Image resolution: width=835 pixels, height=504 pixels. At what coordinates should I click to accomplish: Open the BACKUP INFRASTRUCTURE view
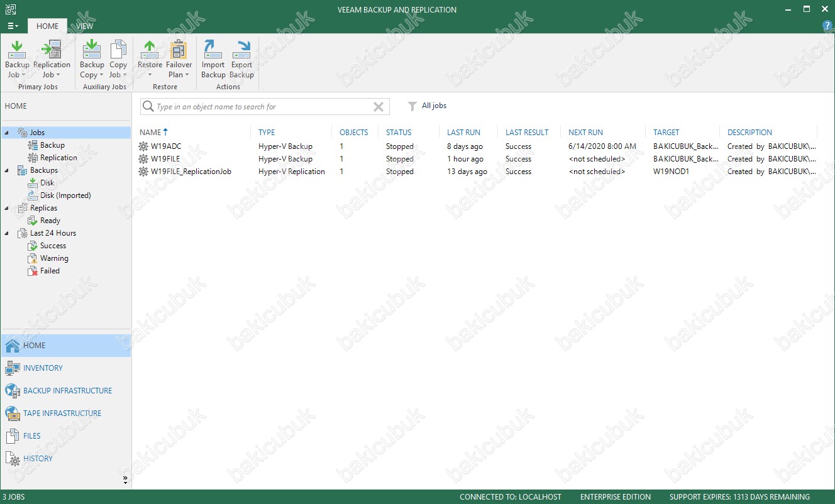(66, 391)
